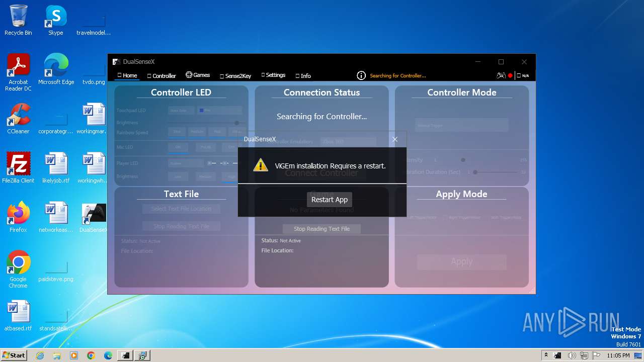This screenshot has width=644, height=362.
Task: Click the red connection status dot
Action: coord(510,75)
